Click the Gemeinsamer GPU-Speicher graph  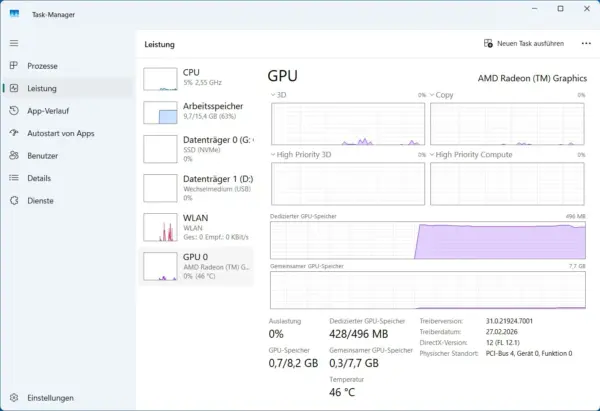[x=428, y=290]
